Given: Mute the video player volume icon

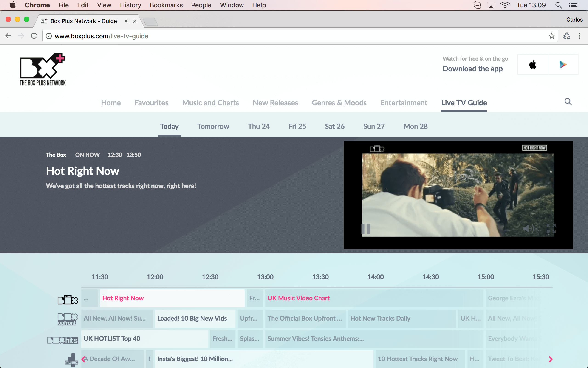Looking at the screenshot, I should pos(529,229).
